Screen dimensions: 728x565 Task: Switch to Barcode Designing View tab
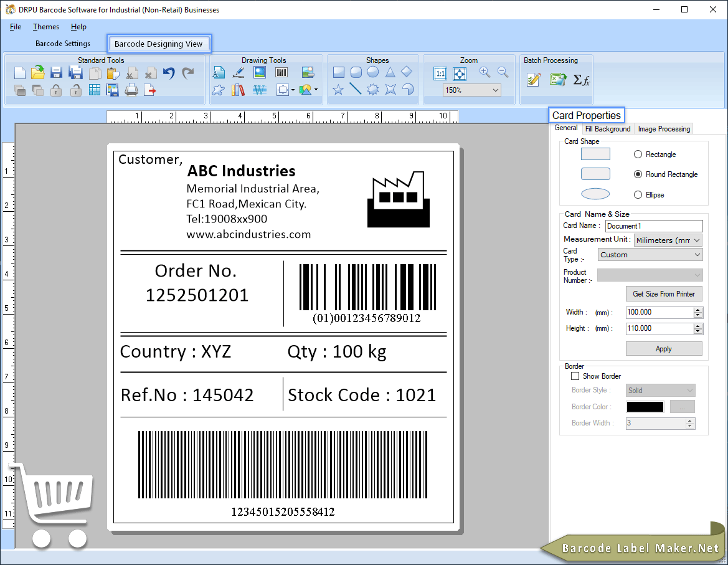[x=159, y=44]
